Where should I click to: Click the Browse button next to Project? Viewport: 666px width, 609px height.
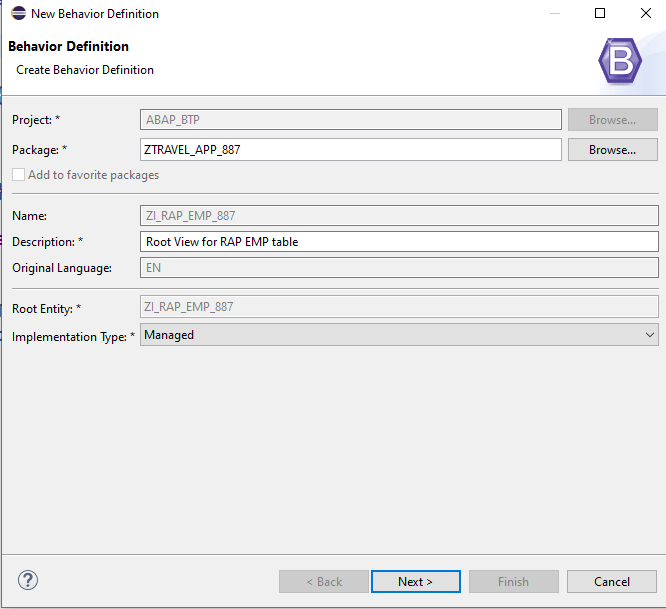coord(612,120)
